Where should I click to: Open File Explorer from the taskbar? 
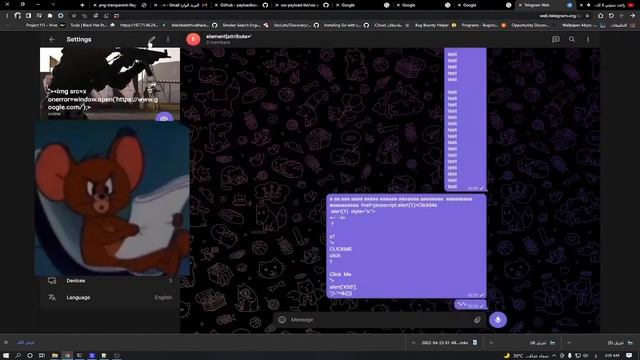(55, 356)
